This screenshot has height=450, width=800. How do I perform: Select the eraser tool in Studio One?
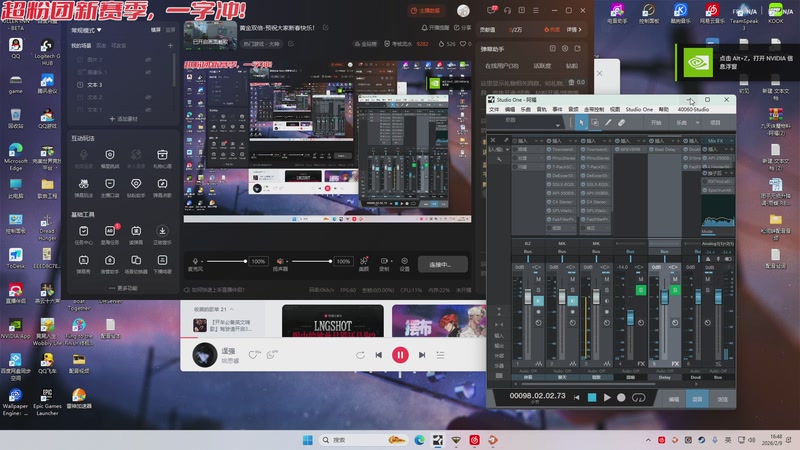click(x=621, y=122)
